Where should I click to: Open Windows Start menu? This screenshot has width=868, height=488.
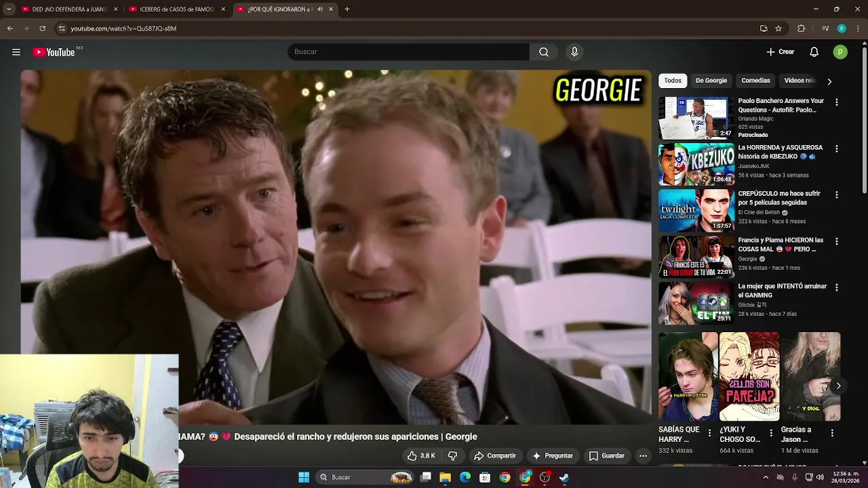304,478
